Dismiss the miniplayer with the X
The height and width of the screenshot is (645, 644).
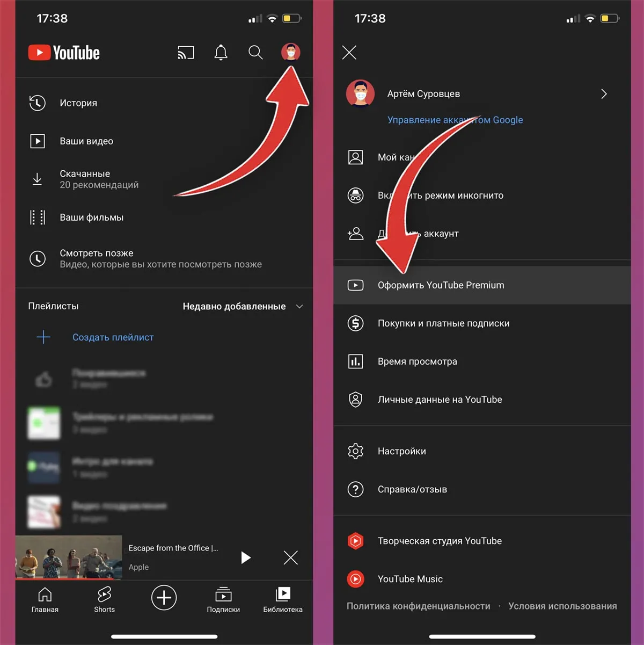[x=290, y=557]
